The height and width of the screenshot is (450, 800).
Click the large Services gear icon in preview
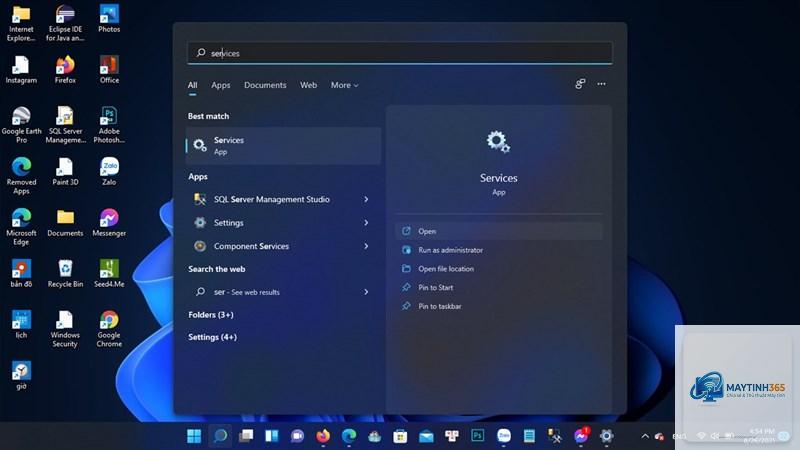point(498,142)
